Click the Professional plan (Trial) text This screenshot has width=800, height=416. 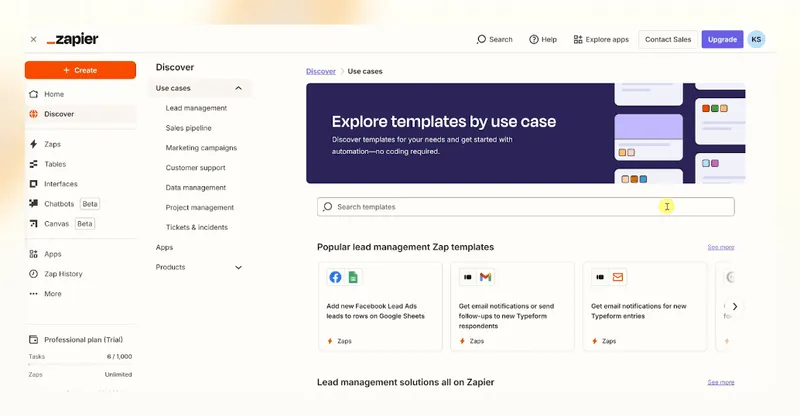[x=83, y=339]
